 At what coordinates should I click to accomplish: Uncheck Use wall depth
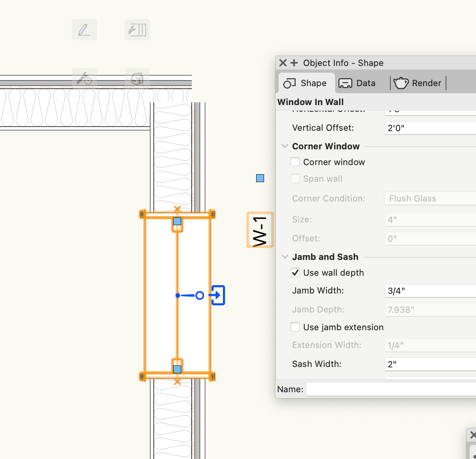(295, 273)
